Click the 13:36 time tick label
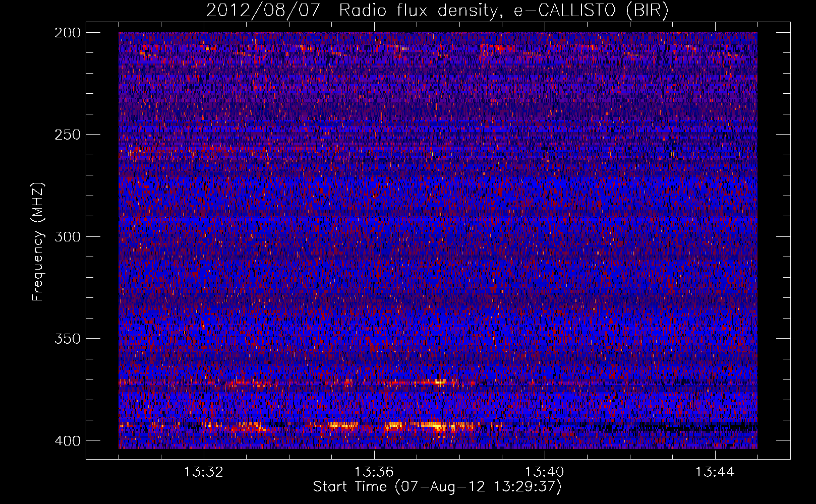Image resolution: width=816 pixels, height=504 pixels. (374, 472)
